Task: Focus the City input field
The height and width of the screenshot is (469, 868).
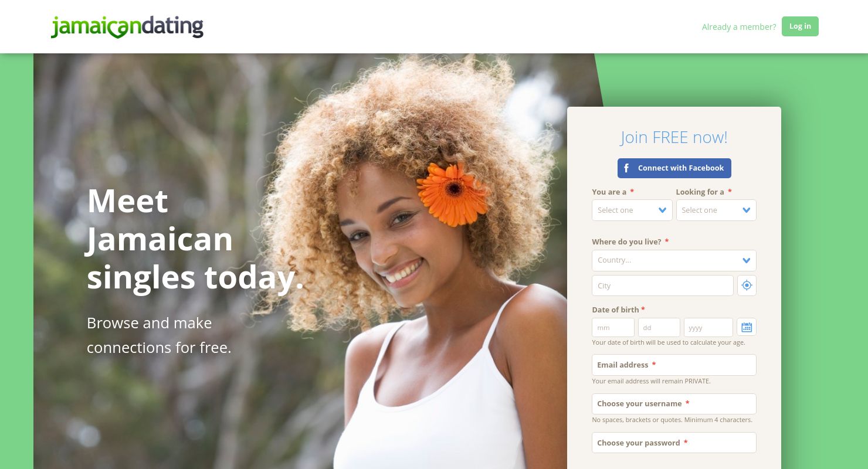Action: coord(663,286)
